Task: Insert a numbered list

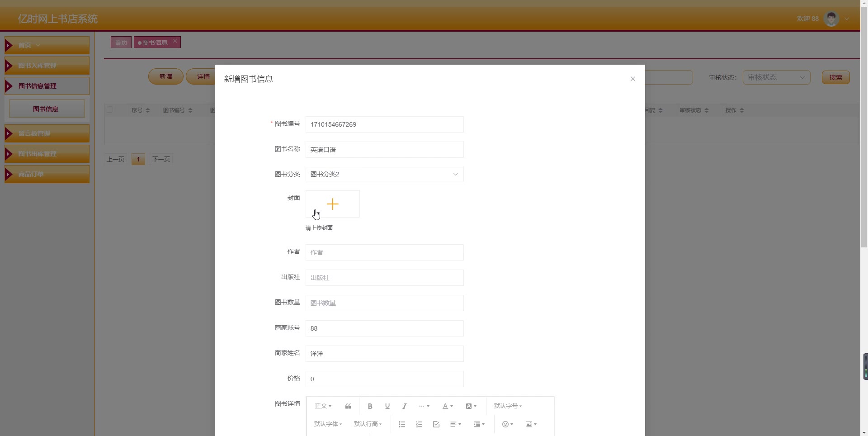Action: pos(419,424)
